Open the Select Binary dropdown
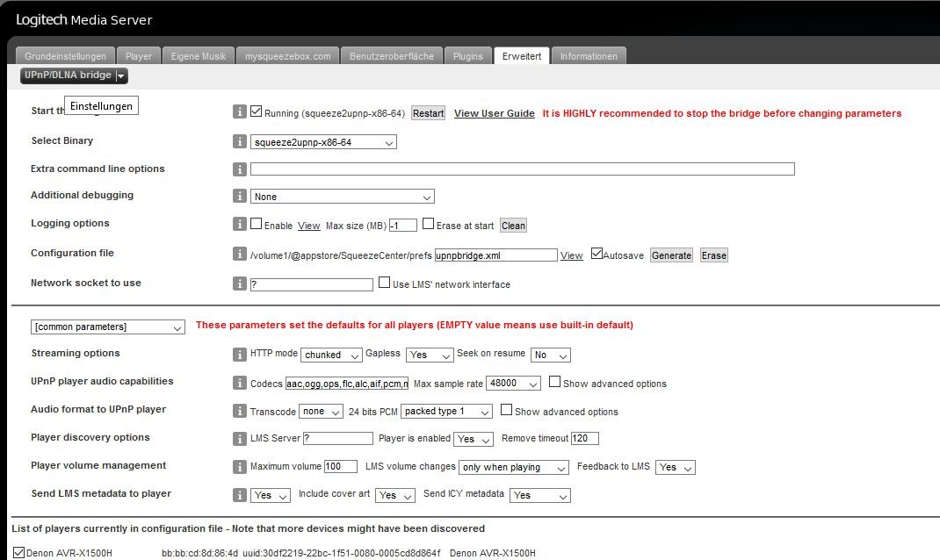940x560 pixels. pos(323,142)
